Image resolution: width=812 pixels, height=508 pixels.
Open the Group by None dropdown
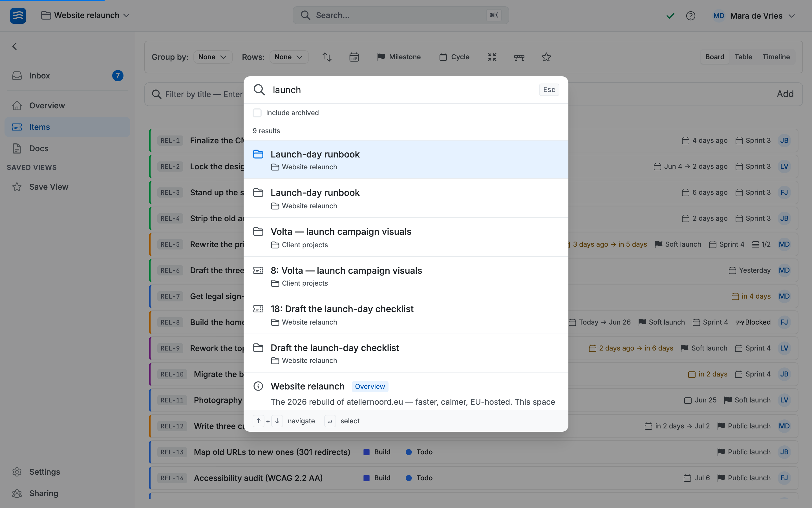[213, 57]
